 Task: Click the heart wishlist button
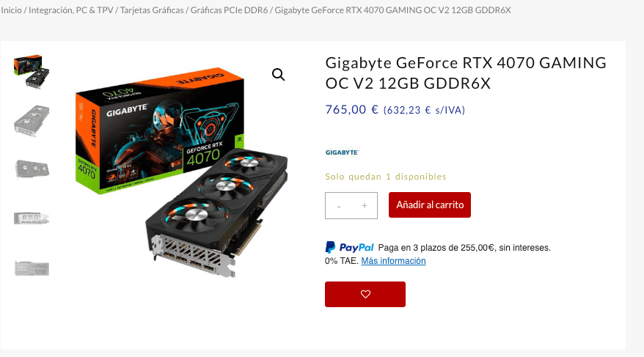pyautogui.click(x=365, y=294)
